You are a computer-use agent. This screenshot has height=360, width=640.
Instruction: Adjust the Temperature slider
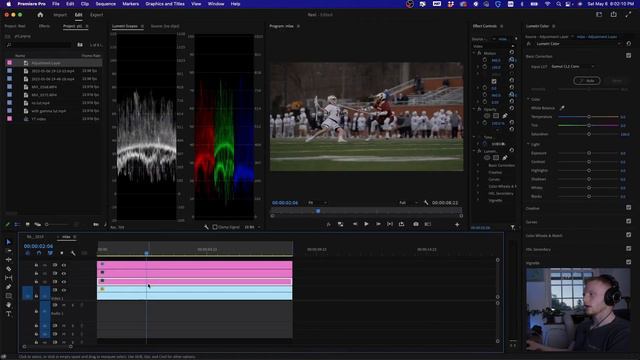589,117
